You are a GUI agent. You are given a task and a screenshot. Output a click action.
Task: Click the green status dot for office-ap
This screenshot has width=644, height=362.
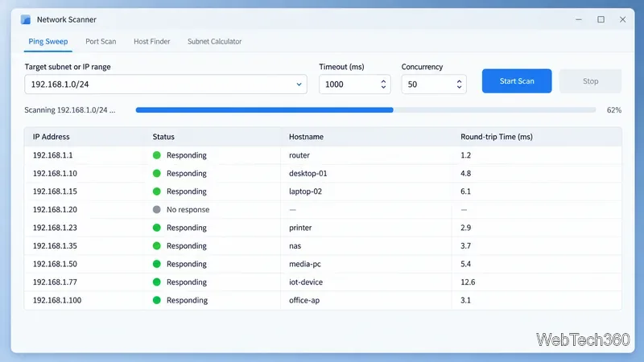(x=156, y=300)
